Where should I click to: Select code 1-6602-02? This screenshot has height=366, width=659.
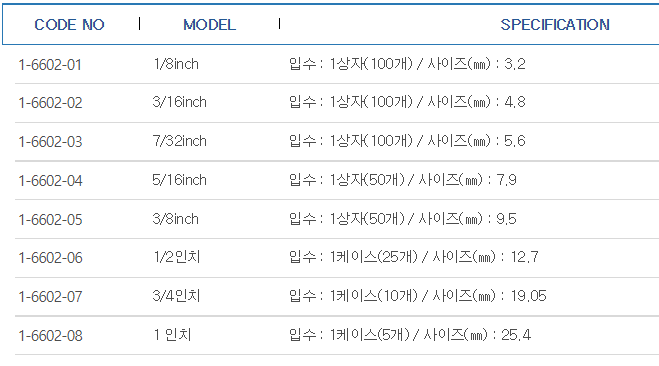pyautogui.click(x=50, y=103)
